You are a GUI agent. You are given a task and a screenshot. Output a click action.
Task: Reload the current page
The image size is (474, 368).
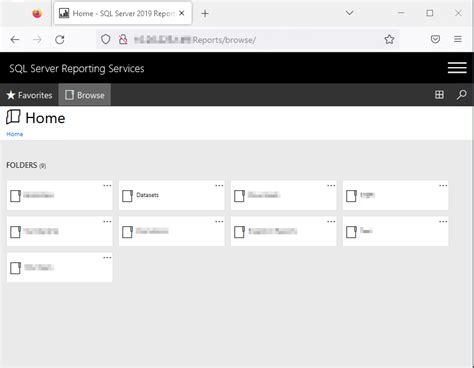[x=60, y=40]
